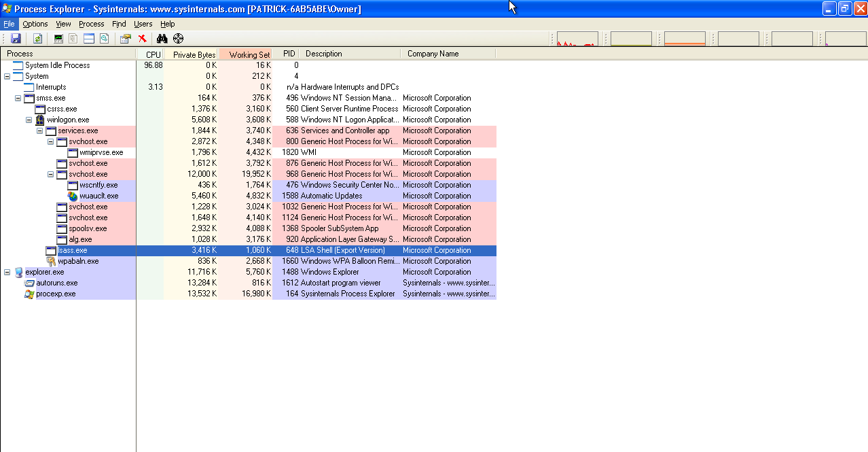
Task: Collapse the services.exe tree node
Action: [x=40, y=131]
